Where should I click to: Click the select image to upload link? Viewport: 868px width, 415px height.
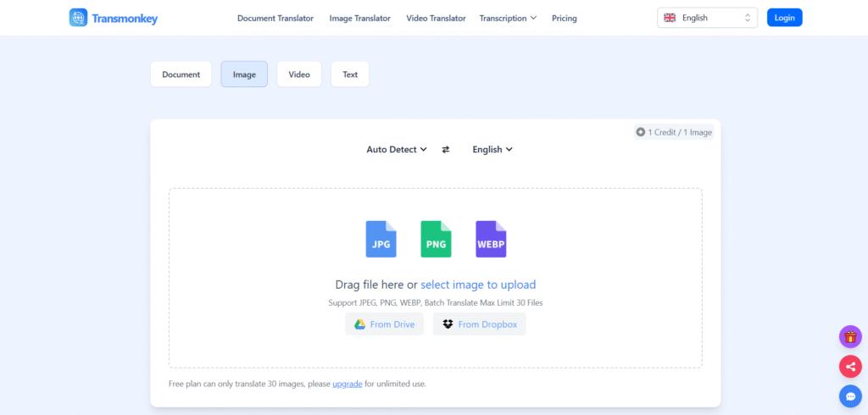[x=478, y=285]
